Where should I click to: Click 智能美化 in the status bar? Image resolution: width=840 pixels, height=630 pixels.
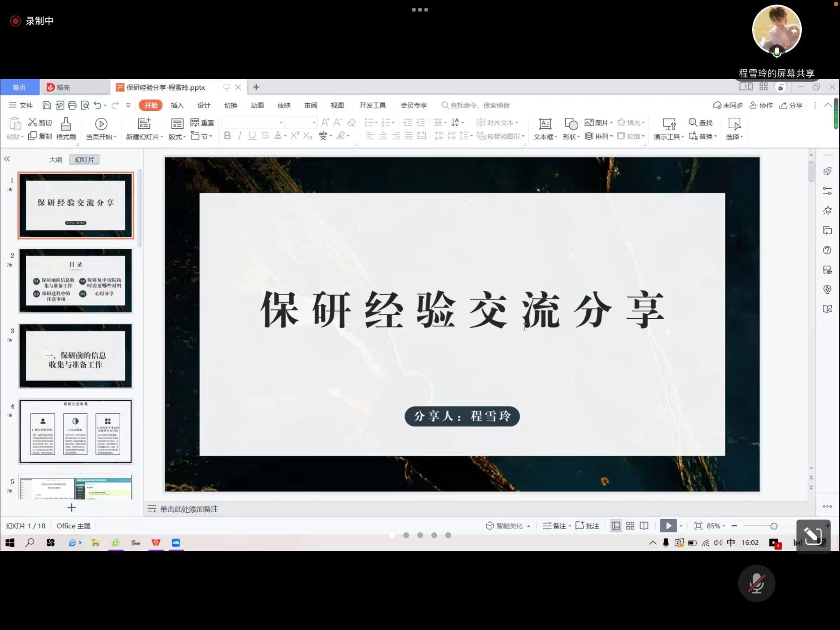(x=508, y=525)
